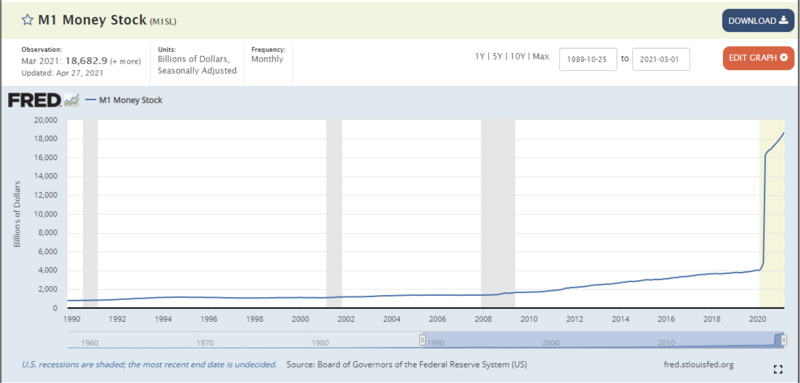Click the Monthly frequency text
This screenshot has height=383, width=800.
coord(267,59)
